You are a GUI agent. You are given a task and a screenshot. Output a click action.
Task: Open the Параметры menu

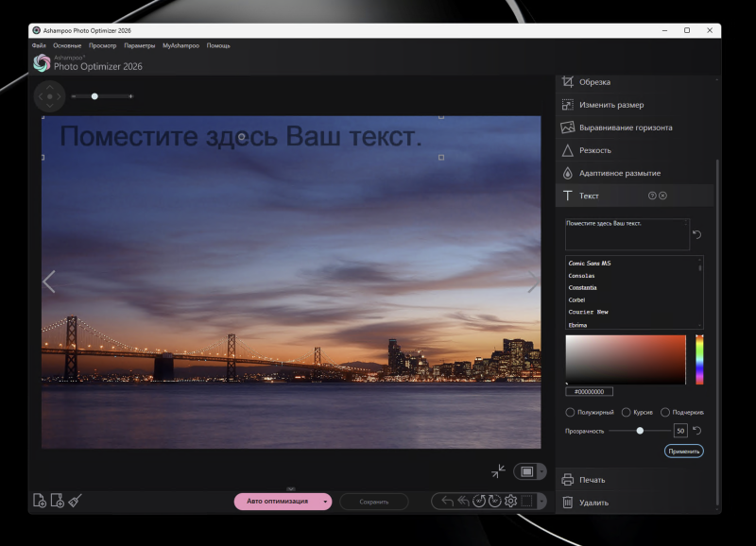click(x=139, y=45)
